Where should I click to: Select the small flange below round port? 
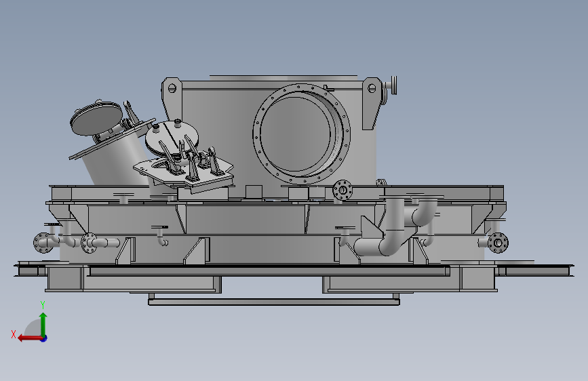click(342, 190)
